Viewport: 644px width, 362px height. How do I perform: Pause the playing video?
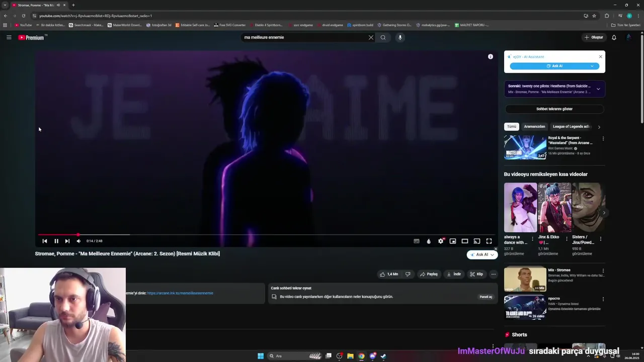(x=56, y=241)
